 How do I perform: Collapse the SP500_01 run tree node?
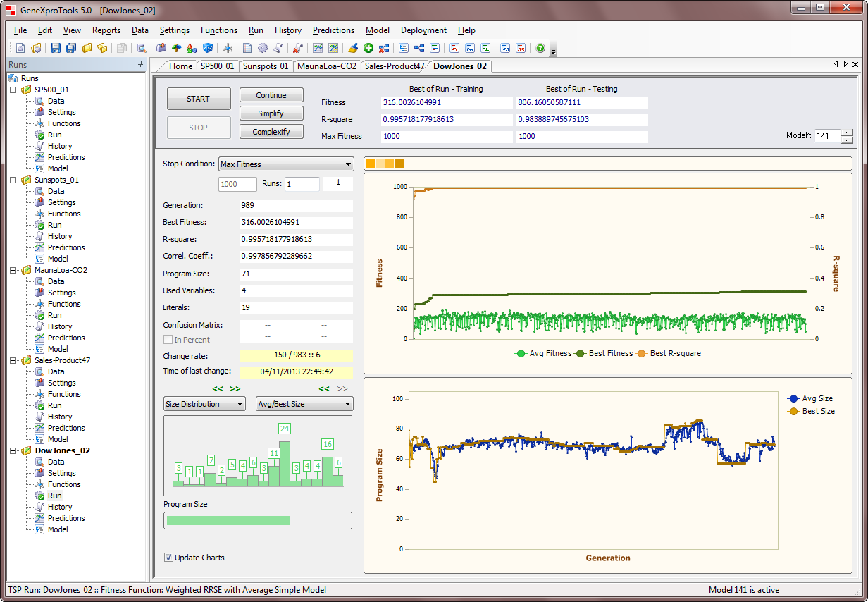13,90
